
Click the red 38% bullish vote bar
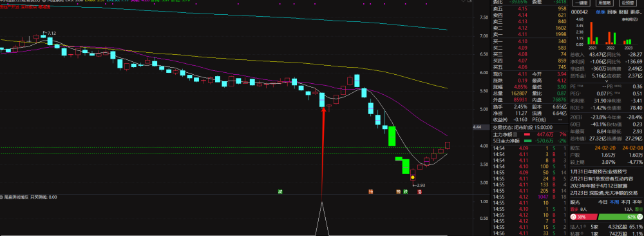[583, 217]
